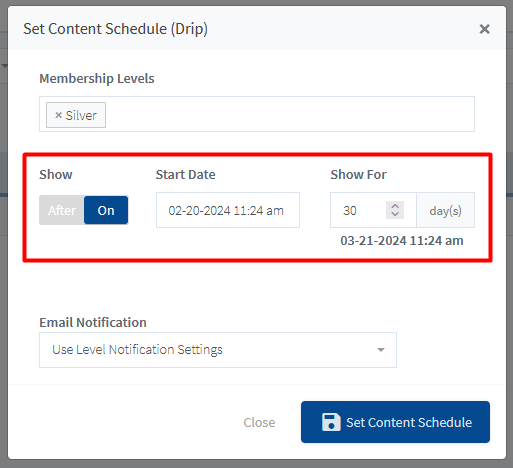Close the Drip dialog using the X icon
This screenshot has height=468, width=513.
(484, 29)
